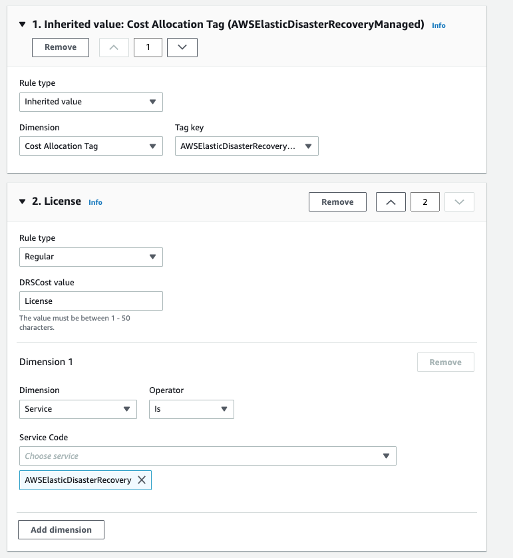Click rule 1 order number field
The image size is (514, 558).
point(148,47)
